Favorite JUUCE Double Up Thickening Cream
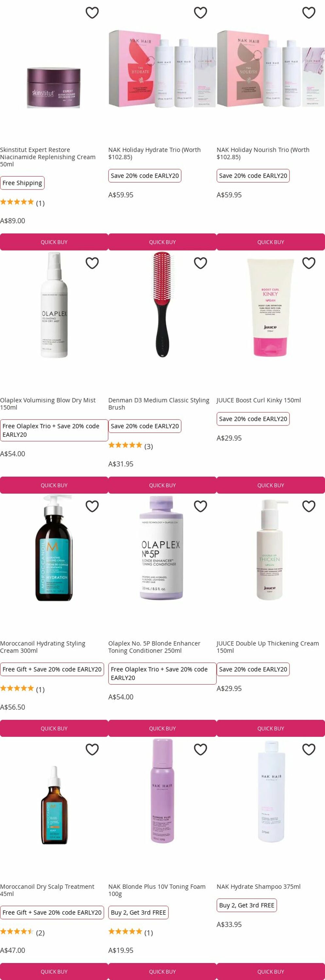This screenshot has width=325, height=980. pyautogui.click(x=309, y=506)
